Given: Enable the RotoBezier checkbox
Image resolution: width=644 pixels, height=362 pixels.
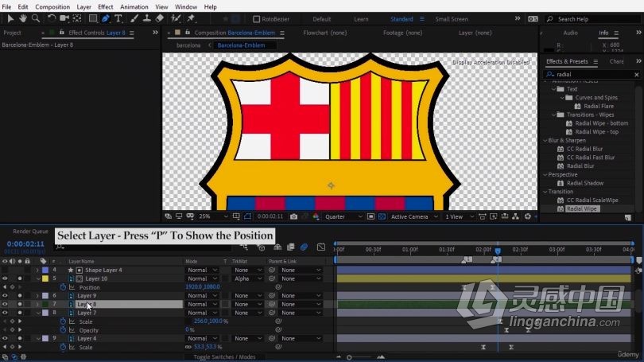Looking at the screenshot, I should (256, 19).
